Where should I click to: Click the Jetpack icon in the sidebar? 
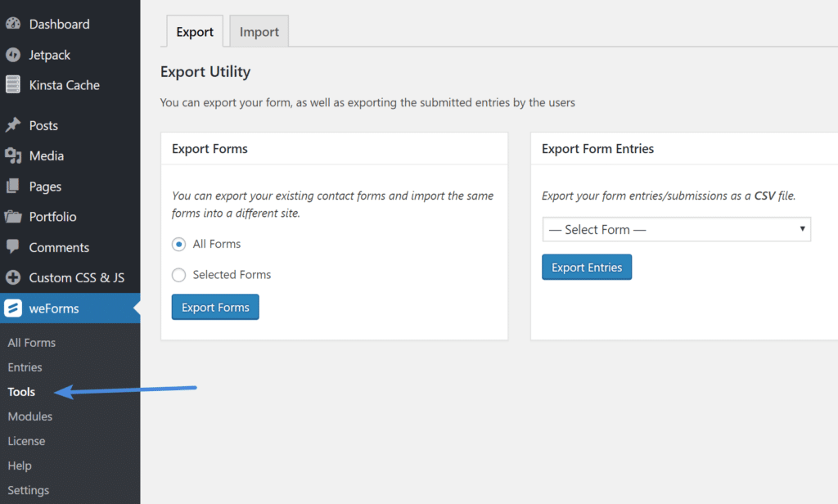[x=13, y=54]
